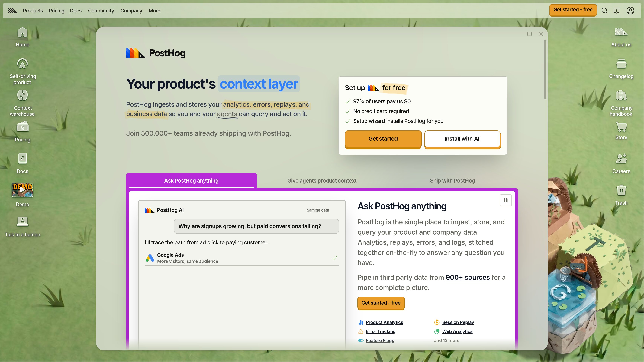Expand the More menu
Screen dimensions: 644x362
click(154, 11)
